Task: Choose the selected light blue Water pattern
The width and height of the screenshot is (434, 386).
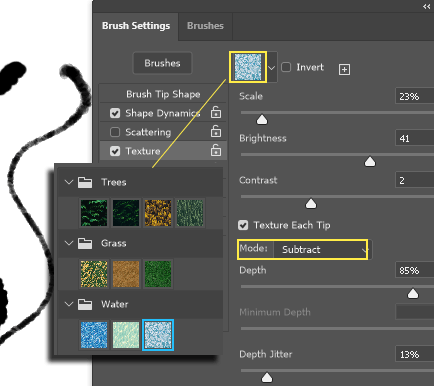Action: (158, 335)
